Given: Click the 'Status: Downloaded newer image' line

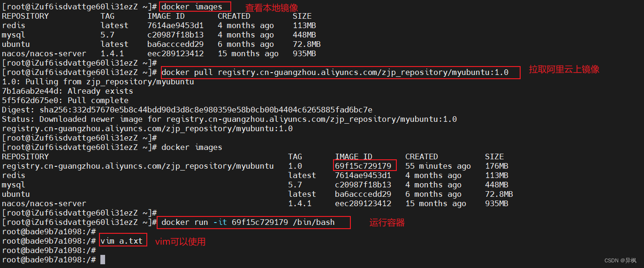Looking at the screenshot, I should coord(229,119).
